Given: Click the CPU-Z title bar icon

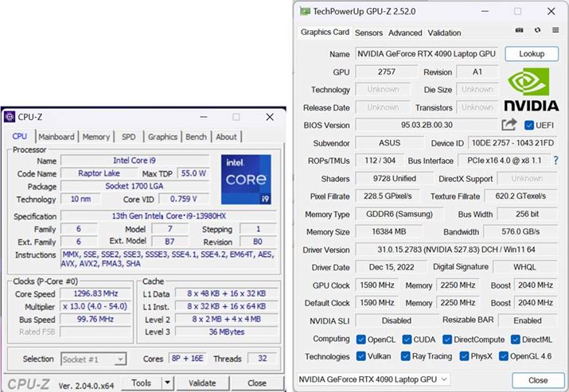Looking at the screenshot, I should click(9, 117).
